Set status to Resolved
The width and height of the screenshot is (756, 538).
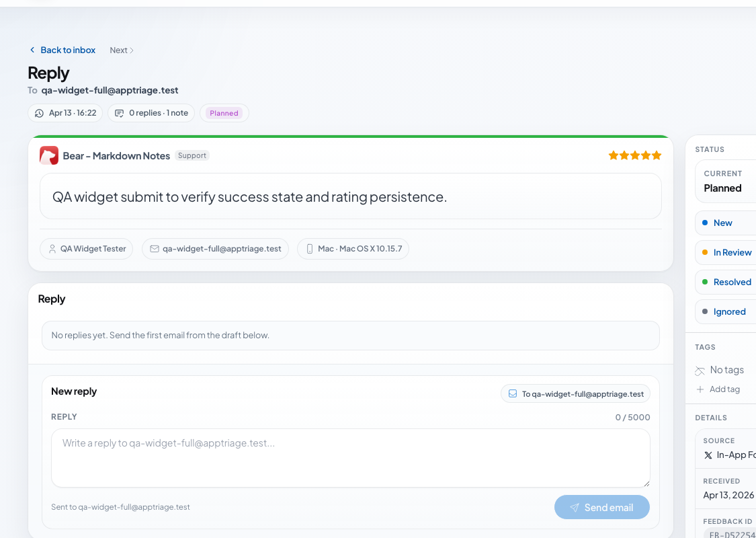point(726,282)
